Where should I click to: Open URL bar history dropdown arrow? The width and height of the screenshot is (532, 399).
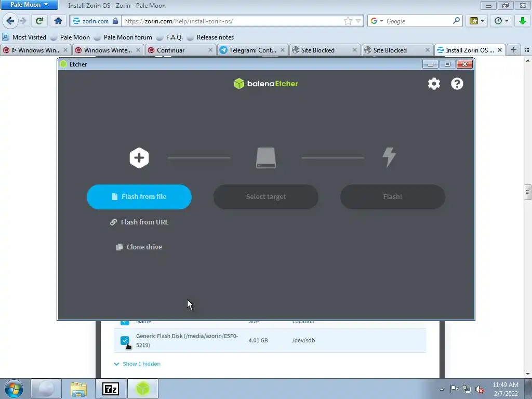point(358,21)
